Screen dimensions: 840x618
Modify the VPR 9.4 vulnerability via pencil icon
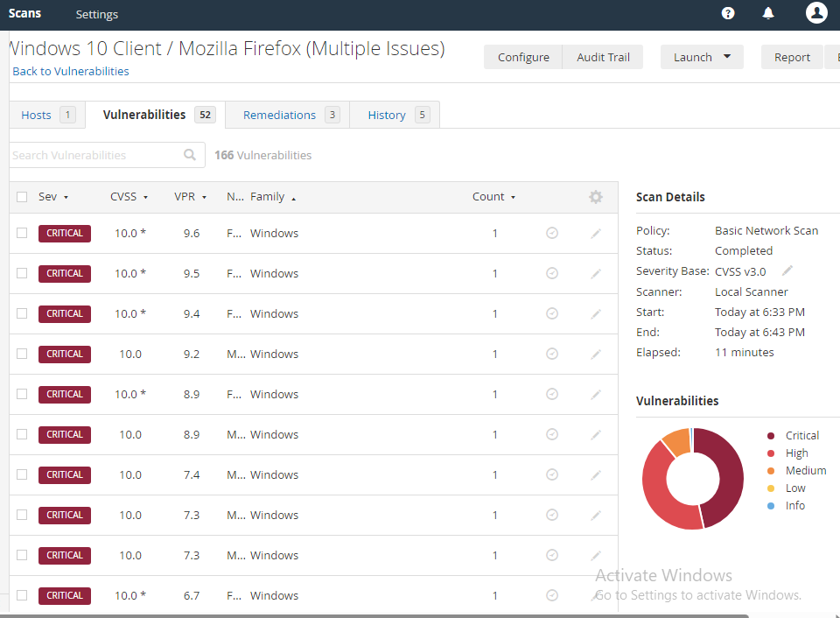coord(596,313)
